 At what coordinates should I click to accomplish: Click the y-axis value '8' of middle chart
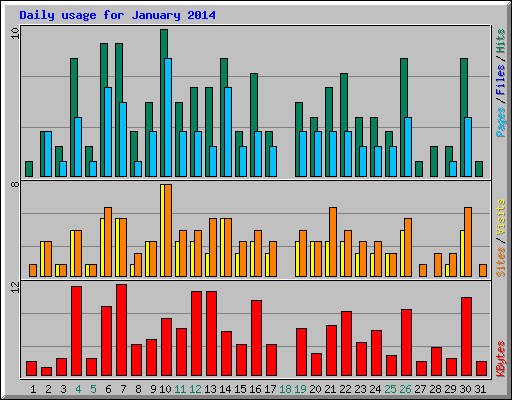pos(15,184)
